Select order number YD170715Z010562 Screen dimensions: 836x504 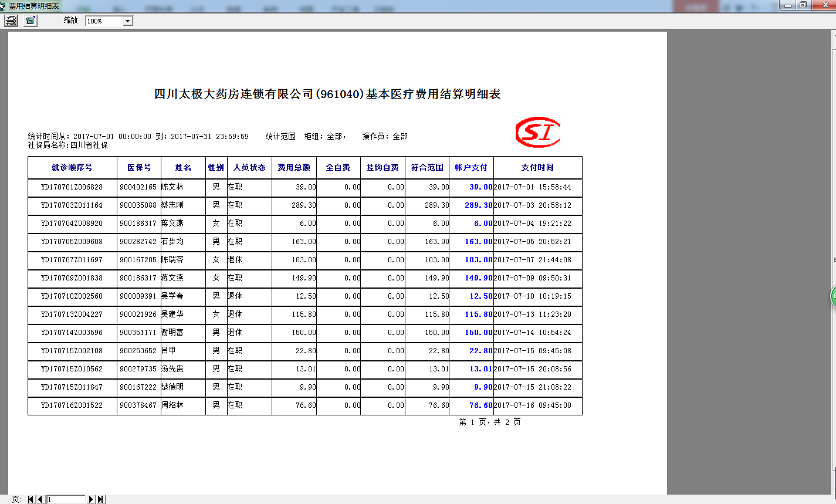[x=72, y=369]
